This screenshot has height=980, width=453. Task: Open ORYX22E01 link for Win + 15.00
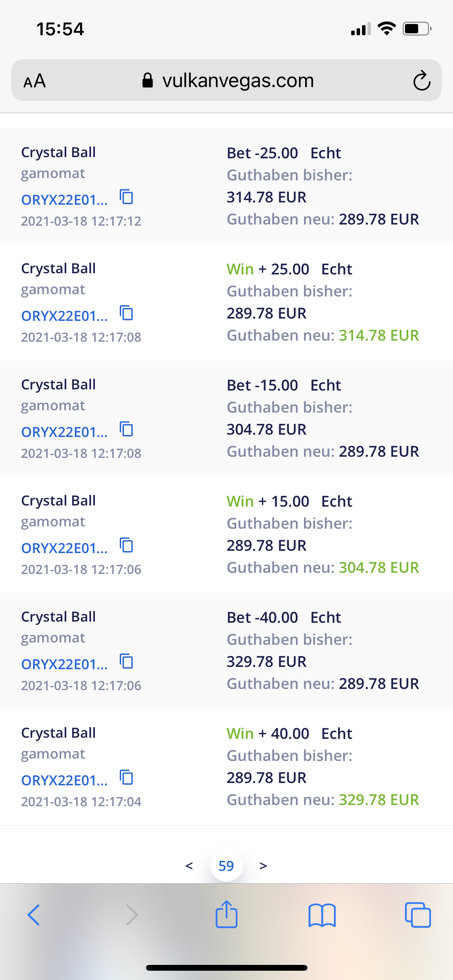(x=64, y=548)
